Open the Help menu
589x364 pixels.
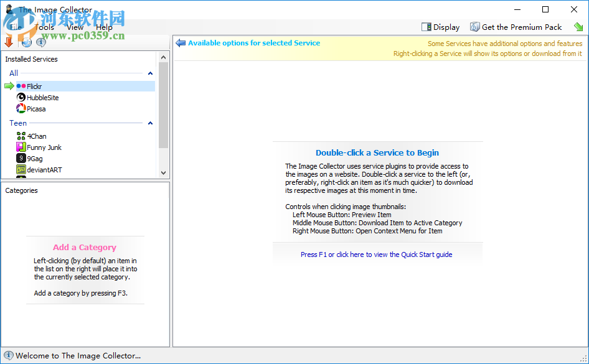(x=104, y=27)
